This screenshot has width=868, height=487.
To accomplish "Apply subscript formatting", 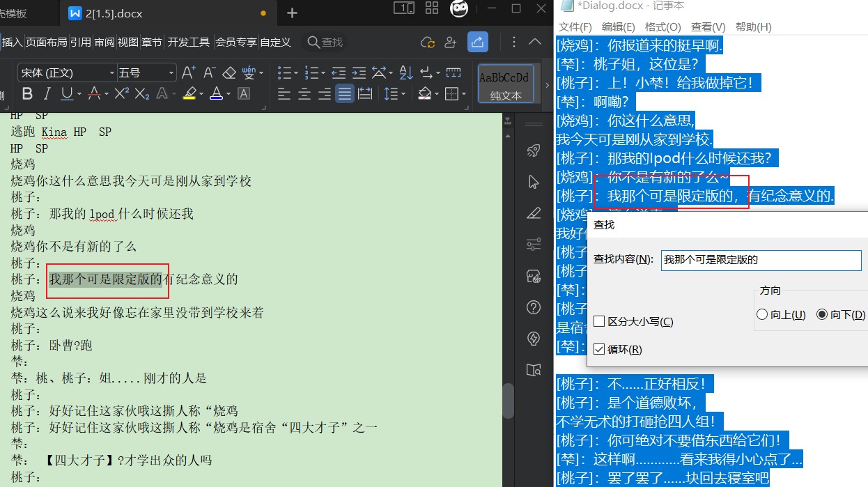I will pyautogui.click(x=141, y=93).
